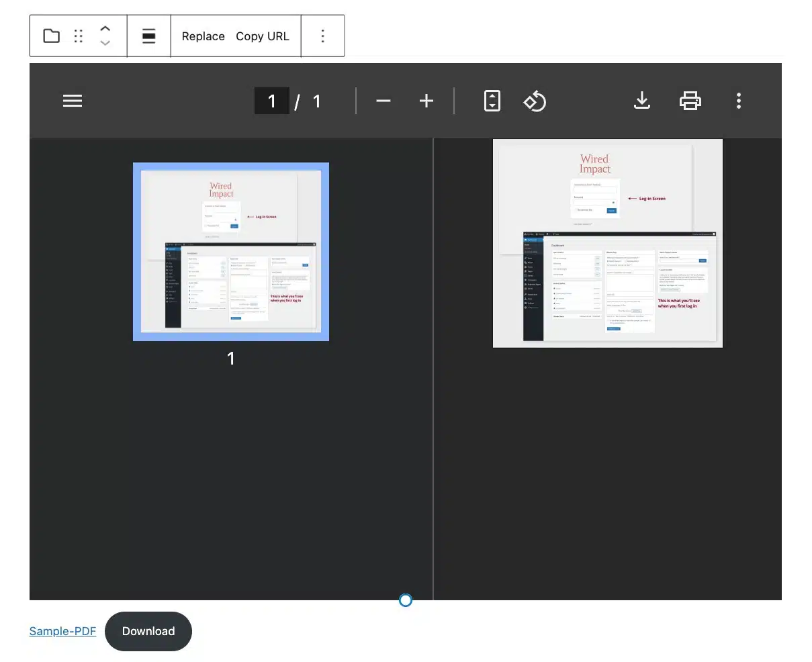
Task: Open the block alignment options
Action: pos(149,36)
